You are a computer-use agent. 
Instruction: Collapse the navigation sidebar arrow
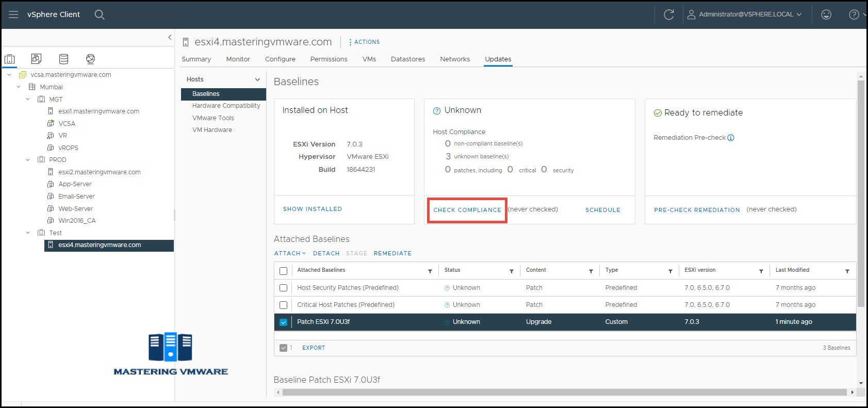click(170, 37)
